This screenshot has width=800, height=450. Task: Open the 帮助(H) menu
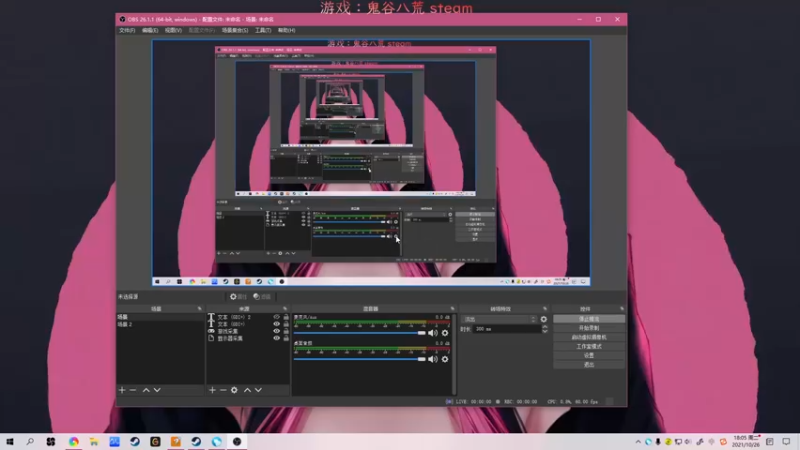click(x=287, y=31)
